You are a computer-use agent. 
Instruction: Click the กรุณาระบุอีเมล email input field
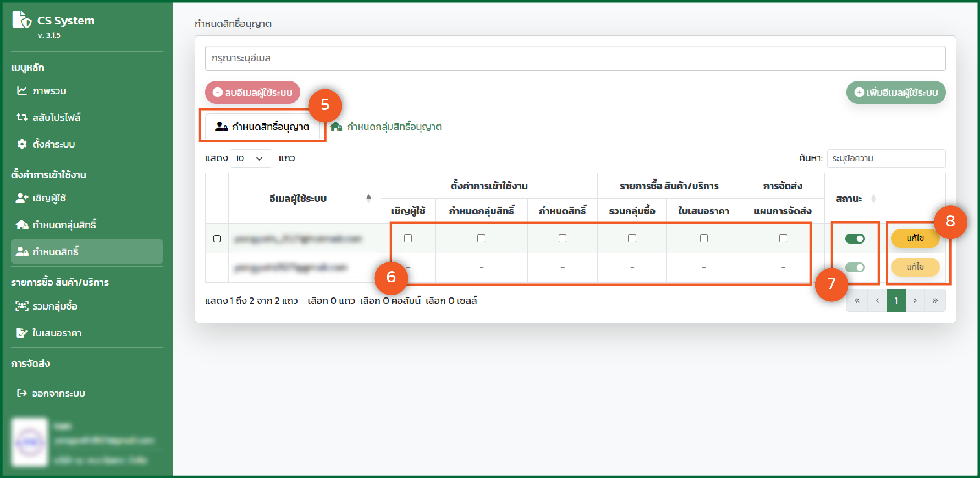coord(575,58)
